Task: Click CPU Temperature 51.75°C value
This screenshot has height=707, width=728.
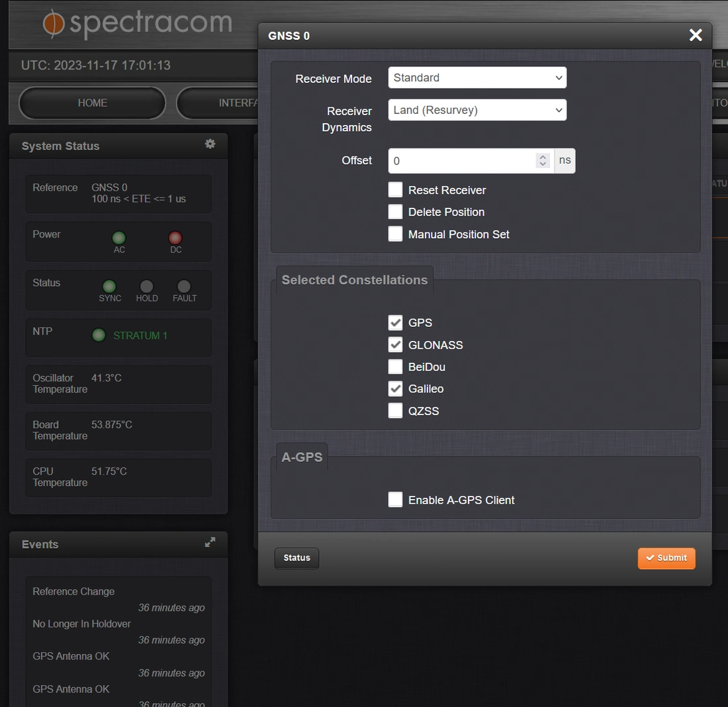Action: (109, 471)
